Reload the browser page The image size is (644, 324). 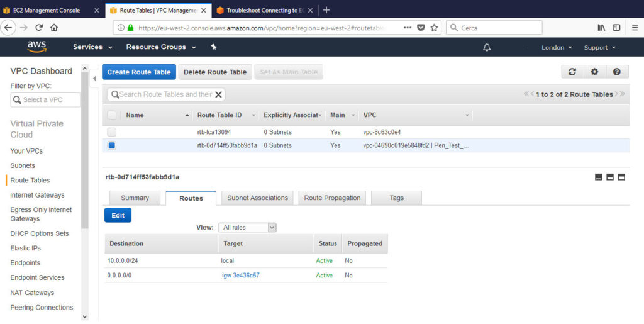coord(39,28)
